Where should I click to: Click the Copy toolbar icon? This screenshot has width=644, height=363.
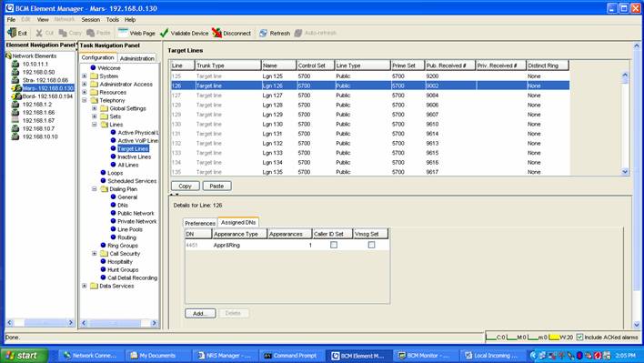63,33
